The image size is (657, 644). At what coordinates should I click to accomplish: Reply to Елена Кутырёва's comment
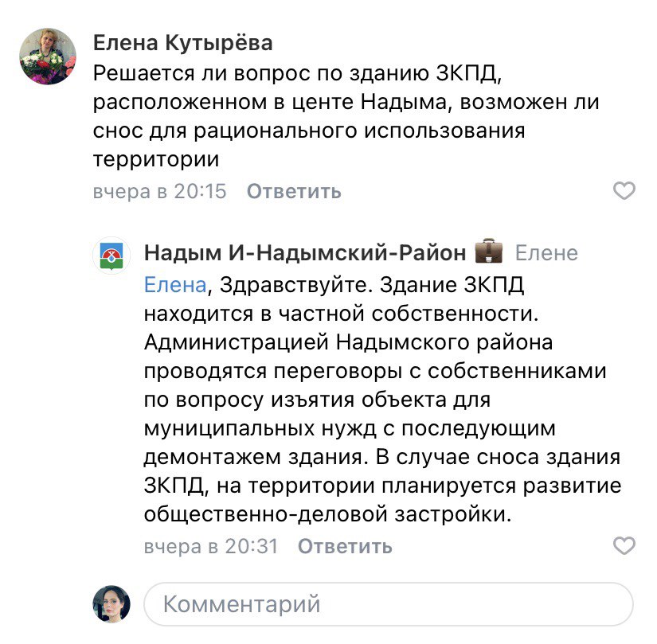pyautogui.click(x=293, y=192)
